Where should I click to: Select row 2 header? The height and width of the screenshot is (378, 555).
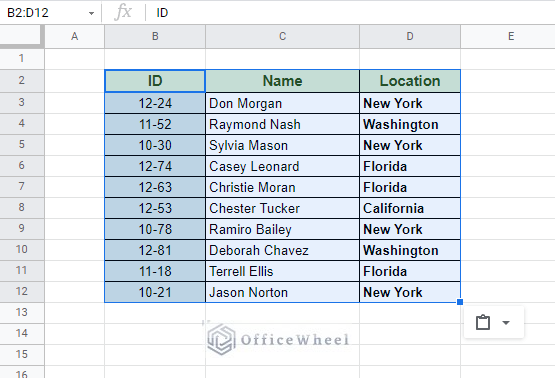pyautogui.click(x=22, y=81)
